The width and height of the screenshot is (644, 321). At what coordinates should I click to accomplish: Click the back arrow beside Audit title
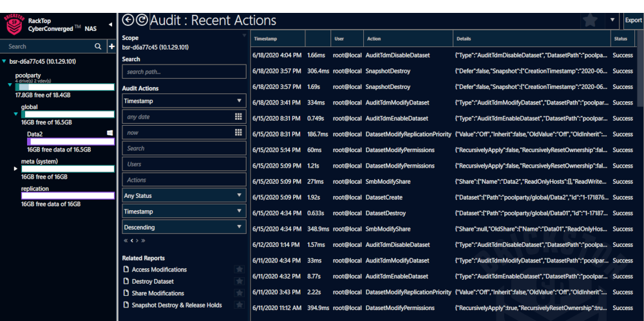tap(128, 21)
